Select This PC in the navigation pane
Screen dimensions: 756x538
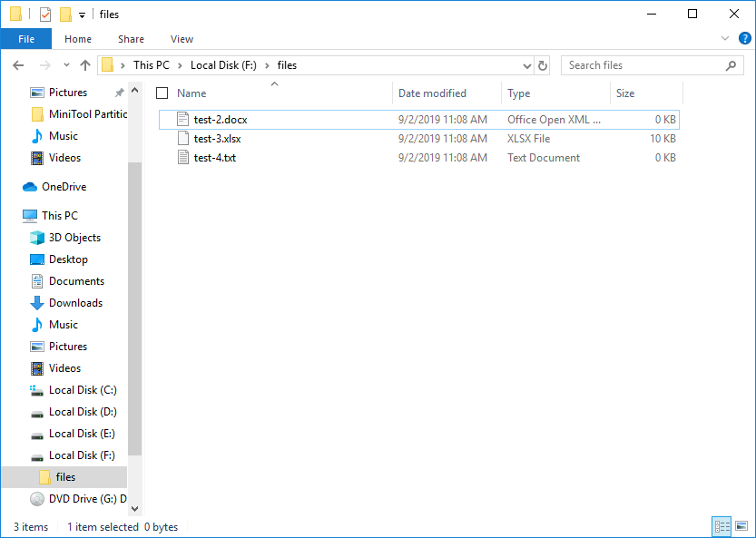click(x=50, y=216)
